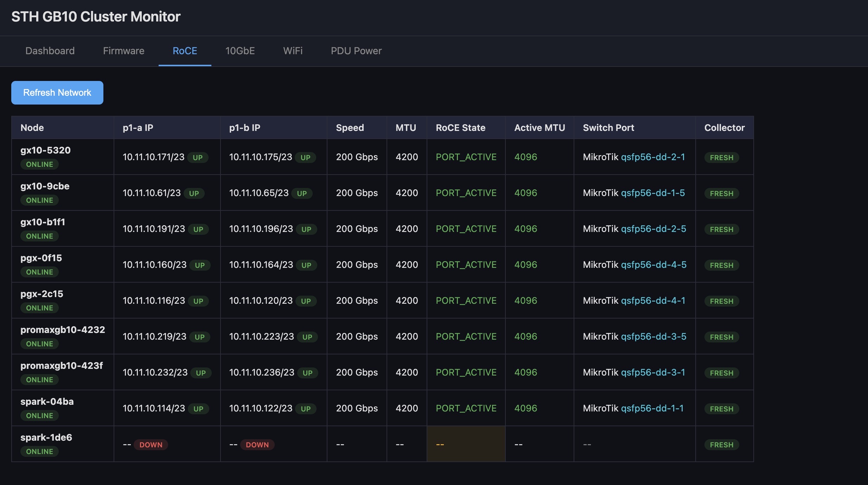Viewport: 868px width, 485px height.
Task: Click the qsfp56-dd-4-5 port link
Action: (x=653, y=265)
